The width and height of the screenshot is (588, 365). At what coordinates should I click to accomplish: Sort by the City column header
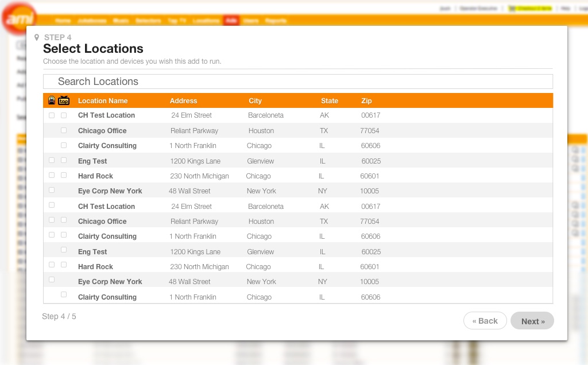[x=255, y=101]
